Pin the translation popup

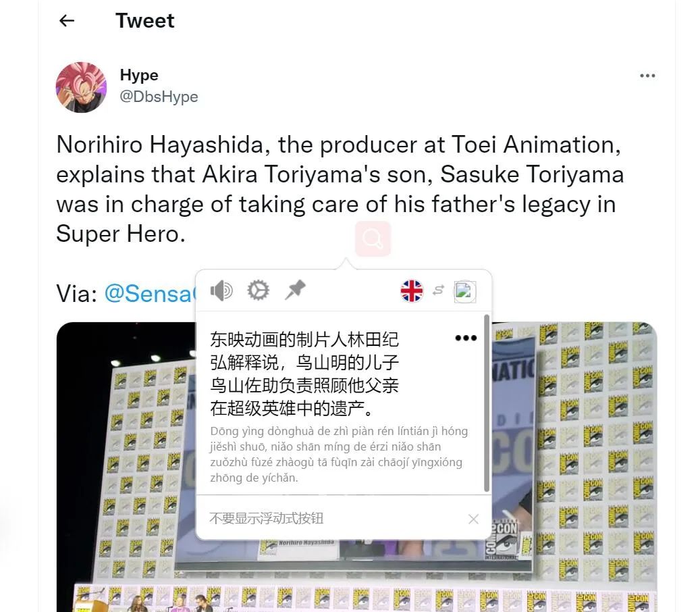pos(294,290)
